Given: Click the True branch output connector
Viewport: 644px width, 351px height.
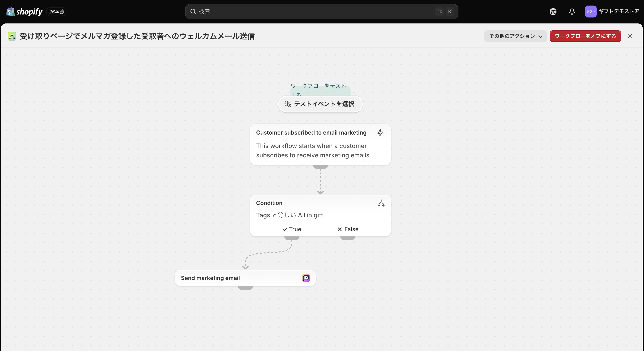Looking at the screenshot, I should pos(292,238).
